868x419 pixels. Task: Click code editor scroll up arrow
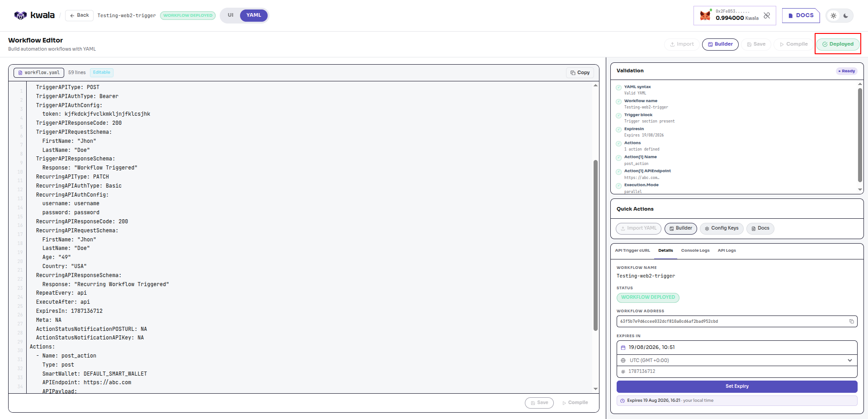(x=595, y=85)
